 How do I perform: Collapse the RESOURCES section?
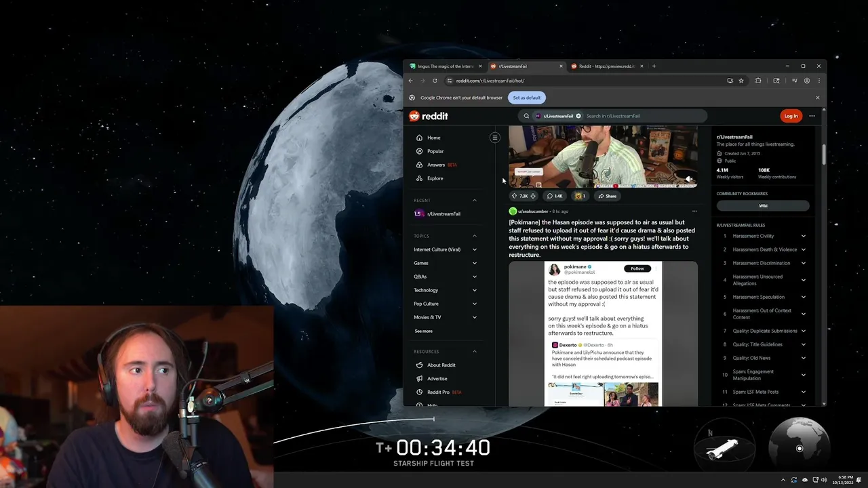point(475,351)
